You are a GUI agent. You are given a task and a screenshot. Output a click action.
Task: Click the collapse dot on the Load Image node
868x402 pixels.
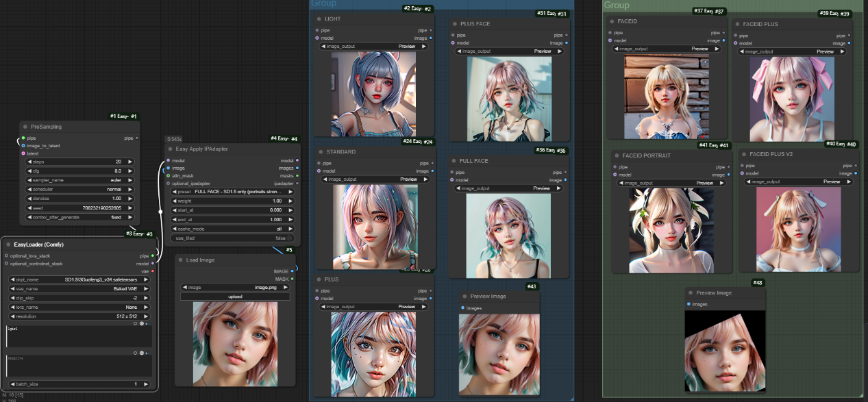pyautogui.click(x=180, y=260)
